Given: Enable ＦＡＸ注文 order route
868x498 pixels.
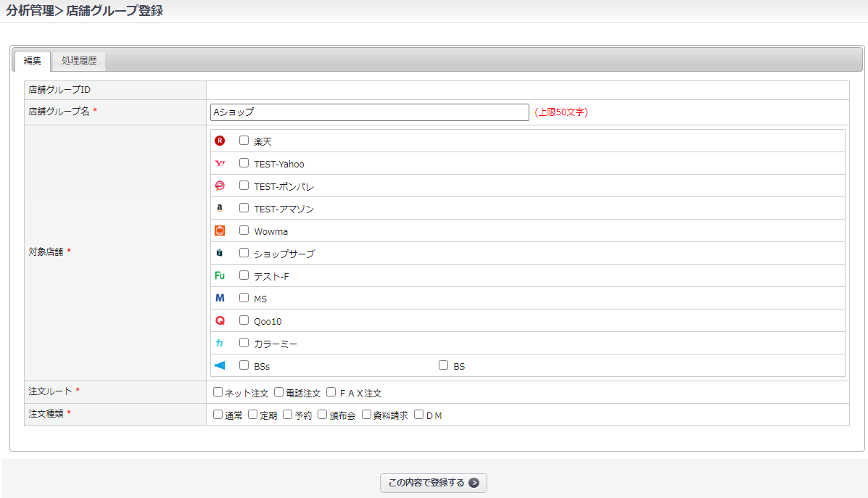Looking at the screenshot, I should tap(331, 391).
